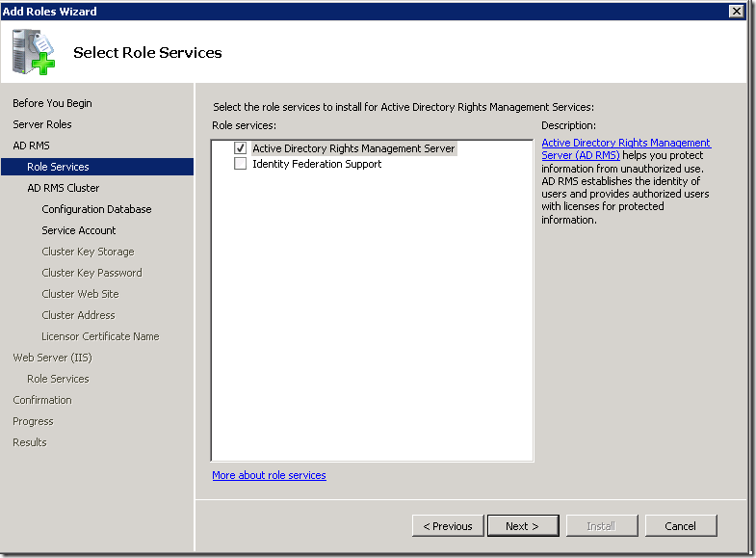This screenshot has width=756, height=558.
Task: Close the Add Roles Wizard window
Action: pyautogui.click(x=736, y=12)
